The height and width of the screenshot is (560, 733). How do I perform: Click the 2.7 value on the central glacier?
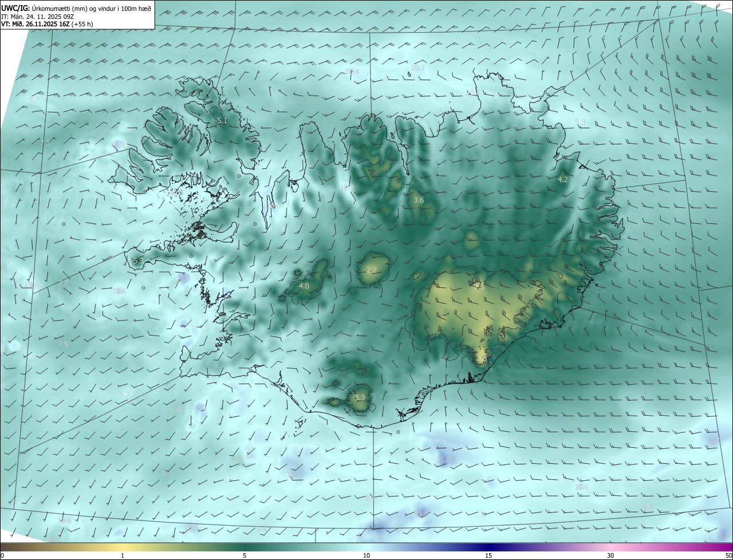(x=372, y=270)
